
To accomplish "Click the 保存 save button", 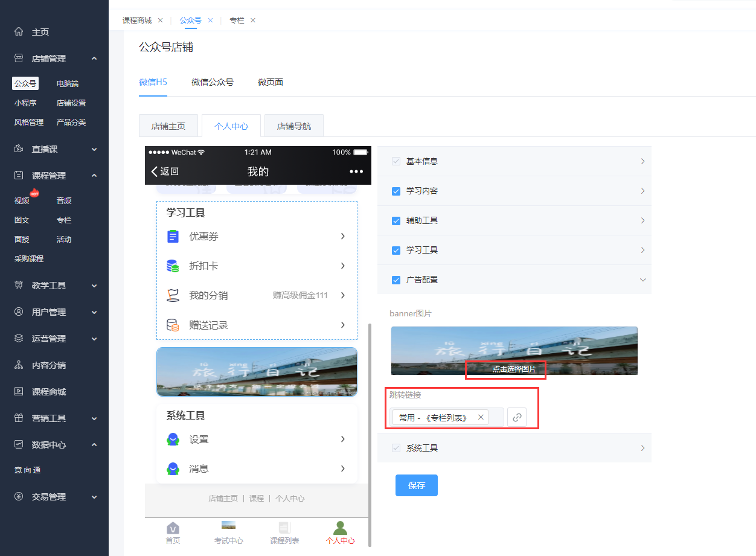I will tap(416, 485).
